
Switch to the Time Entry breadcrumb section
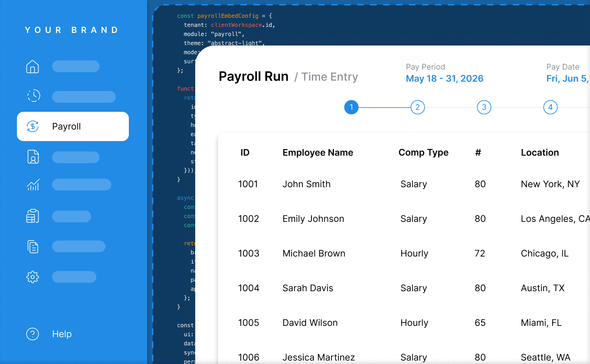(329, 77)
